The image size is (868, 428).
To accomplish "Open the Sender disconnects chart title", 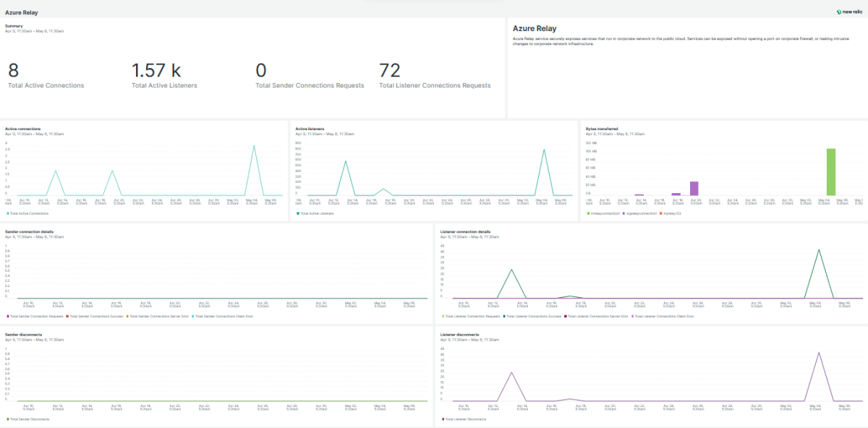I will (24, 335).
